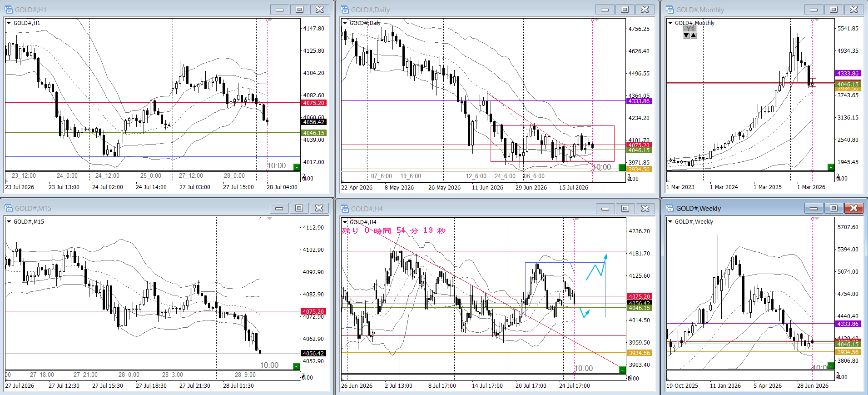
Task: Maximize the GOLD#,Monthly chart window
Action: 833,10
